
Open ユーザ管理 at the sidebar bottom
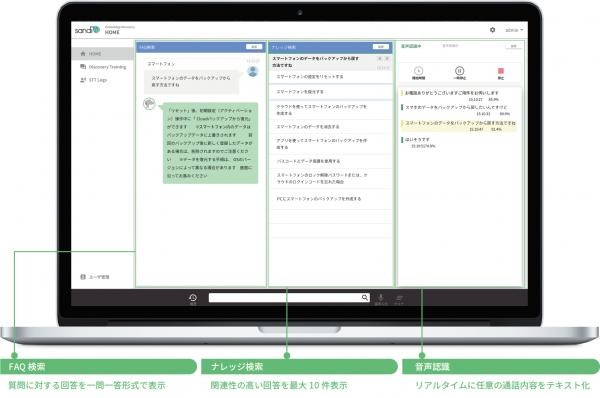coord(95,277)
